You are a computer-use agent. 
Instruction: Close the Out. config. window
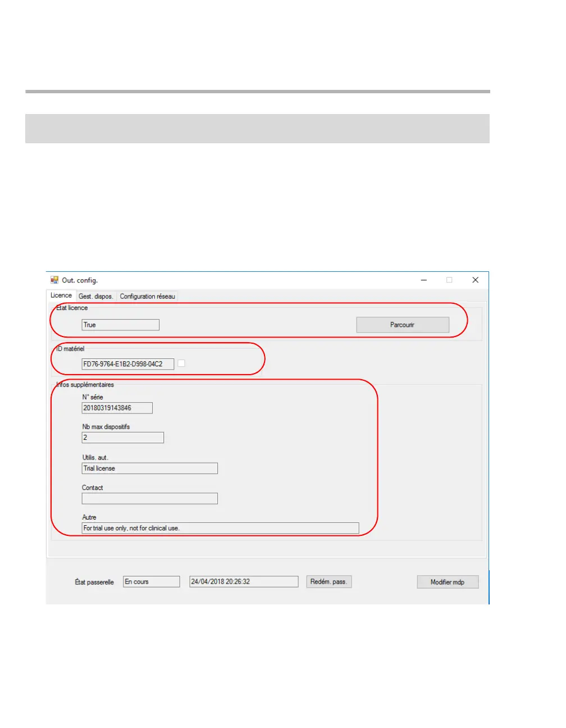click(476, 280)
